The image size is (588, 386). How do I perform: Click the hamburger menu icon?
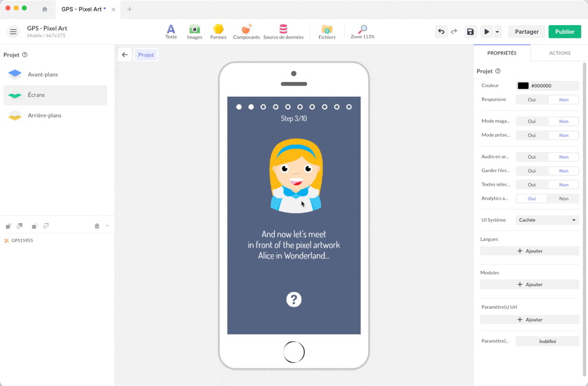point(13,32)
